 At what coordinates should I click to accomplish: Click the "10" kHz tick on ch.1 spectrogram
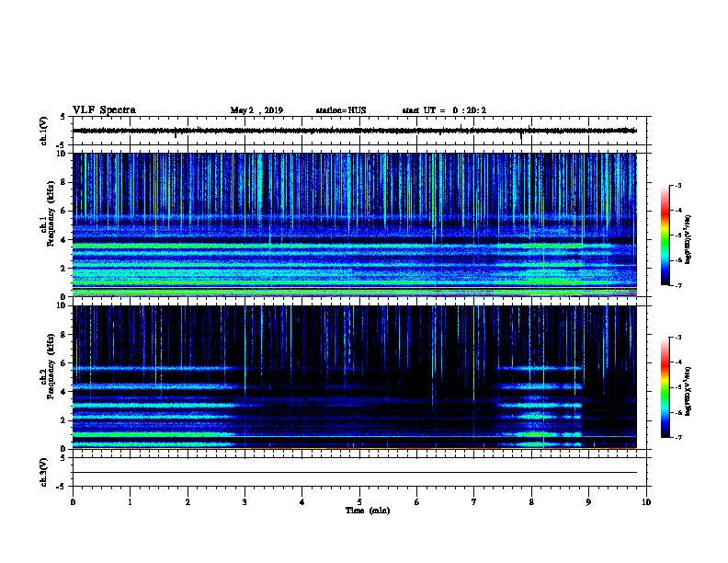point(63,154)
